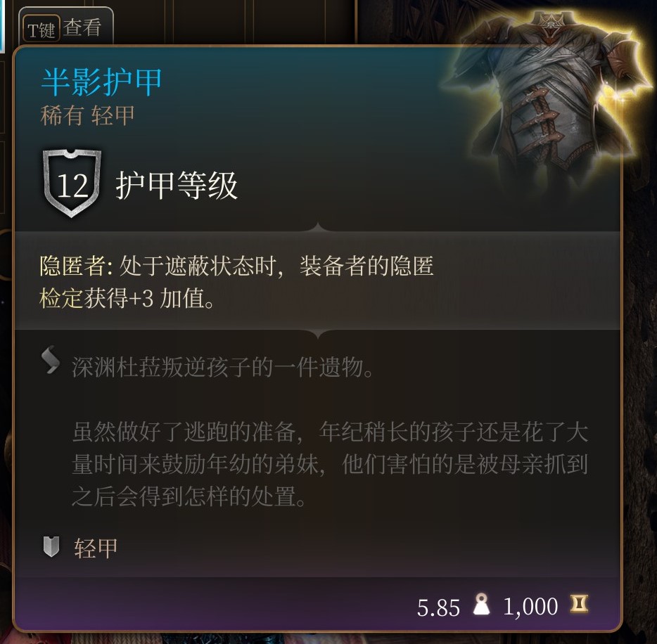
Task: Click the light armor proficiency shield icon
Action: pos(51,547)
